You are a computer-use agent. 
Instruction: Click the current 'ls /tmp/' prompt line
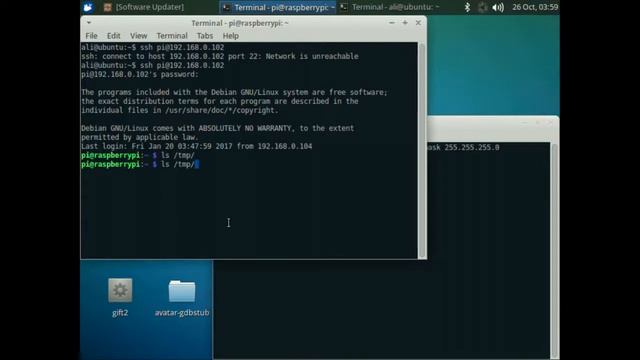pyautogui.click(x=140, y=164)
